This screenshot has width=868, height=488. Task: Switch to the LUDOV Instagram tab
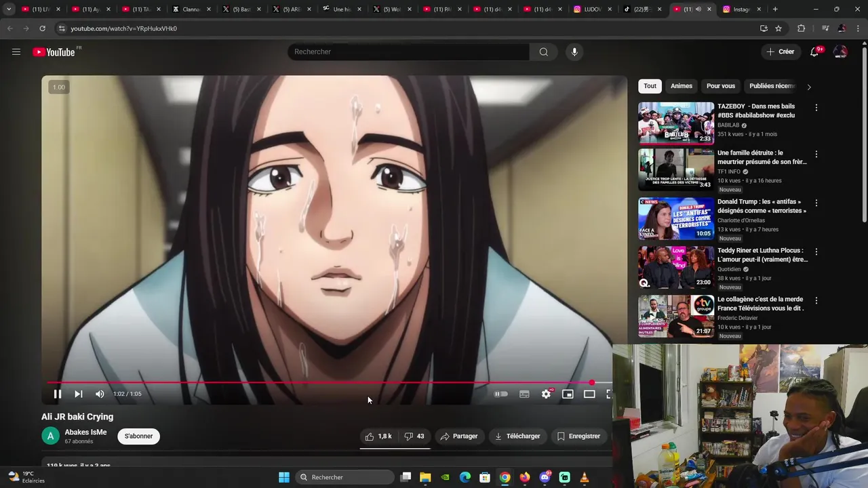click(x=593, y=9)
